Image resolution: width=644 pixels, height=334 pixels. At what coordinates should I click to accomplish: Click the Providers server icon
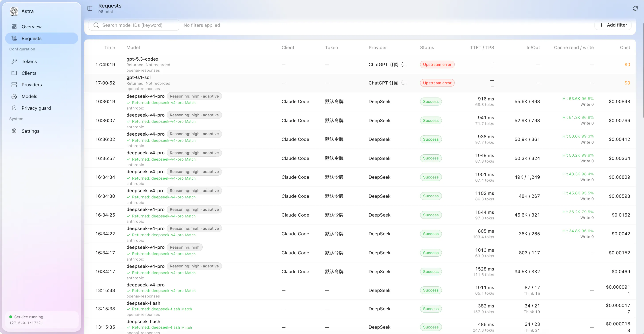14,85
